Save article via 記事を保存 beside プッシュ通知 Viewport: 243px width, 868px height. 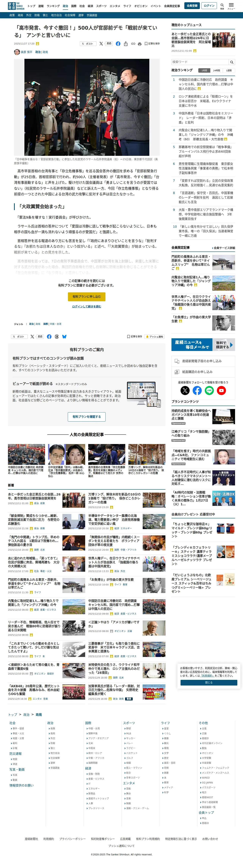(x=135, y=337)
